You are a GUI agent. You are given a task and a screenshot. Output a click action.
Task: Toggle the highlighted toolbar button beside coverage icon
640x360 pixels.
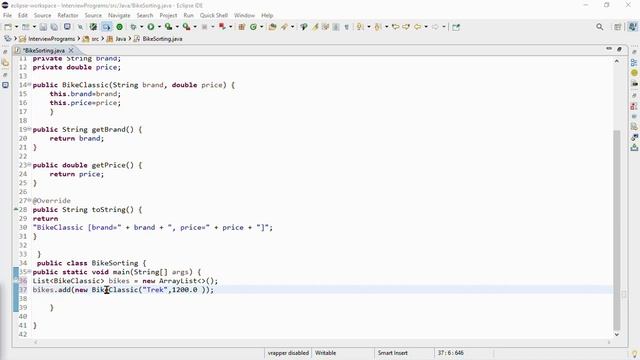pyautogui.click(x=106, y=27)
